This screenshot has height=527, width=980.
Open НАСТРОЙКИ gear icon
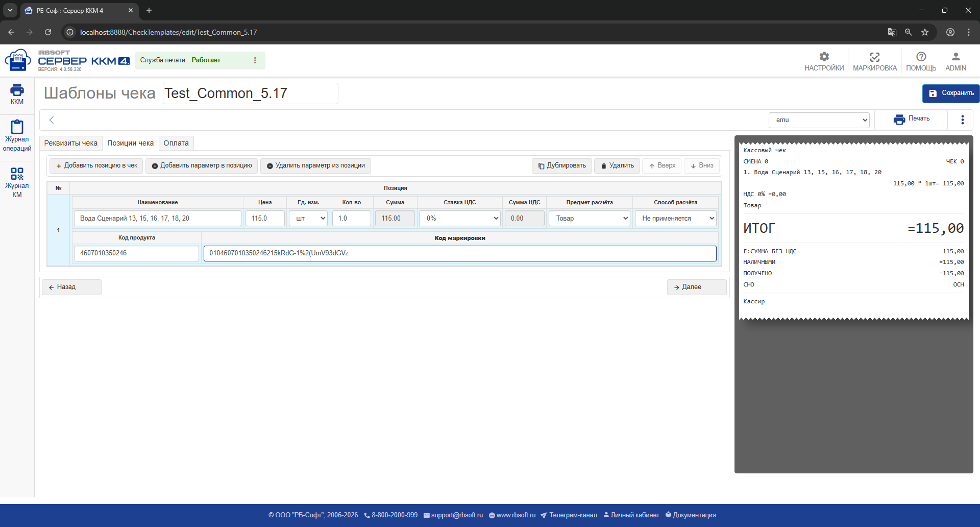tap(824, 61)
